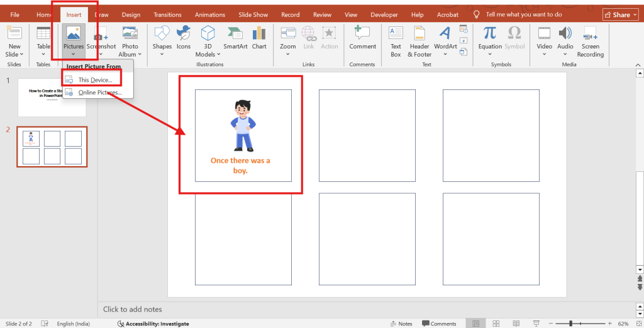Toggle the Notes pane in status bar

[400, 324]
